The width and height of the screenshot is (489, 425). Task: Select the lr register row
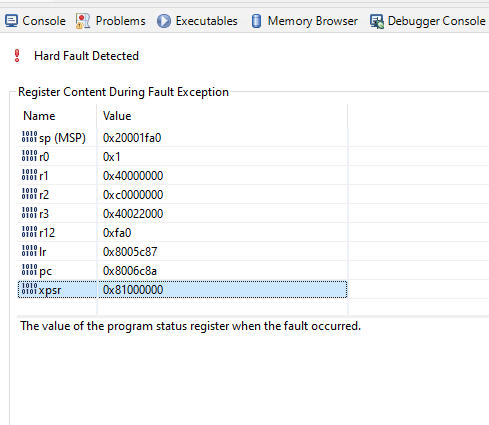(x=182, y=252)
